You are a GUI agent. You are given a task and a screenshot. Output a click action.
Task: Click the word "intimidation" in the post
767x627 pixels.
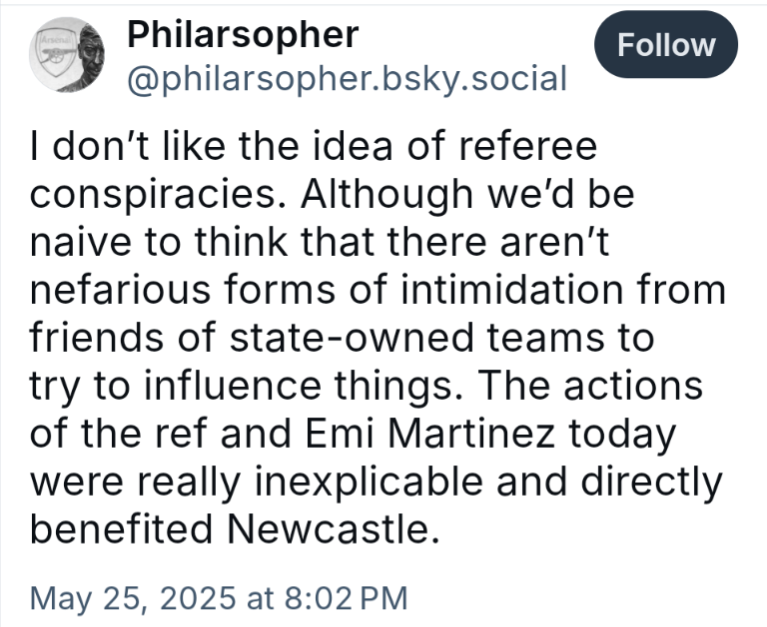tap(512, 290)
